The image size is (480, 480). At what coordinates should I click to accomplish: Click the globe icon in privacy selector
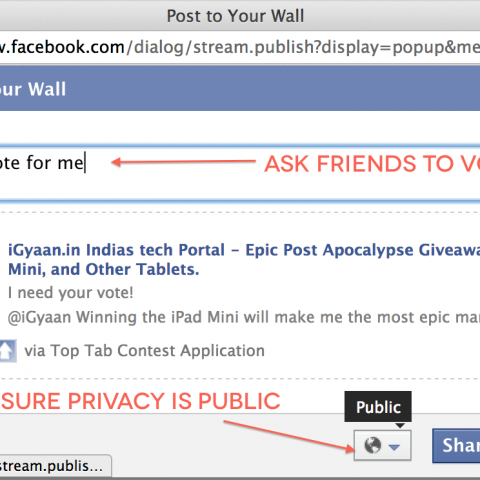click(x=372, y=445)
